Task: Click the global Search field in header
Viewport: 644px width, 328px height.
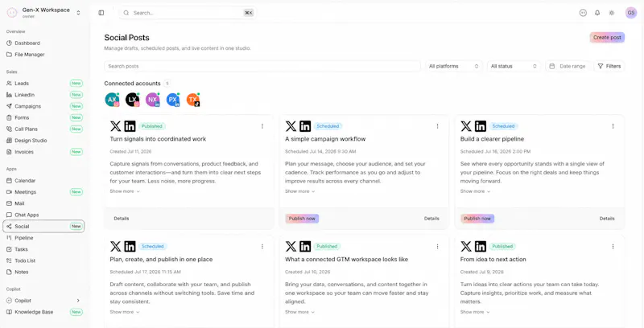Action: 188,13
